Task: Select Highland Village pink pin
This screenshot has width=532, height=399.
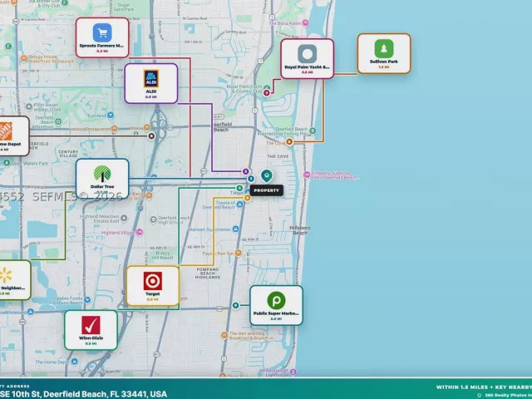Action: [x=140, y=233]
